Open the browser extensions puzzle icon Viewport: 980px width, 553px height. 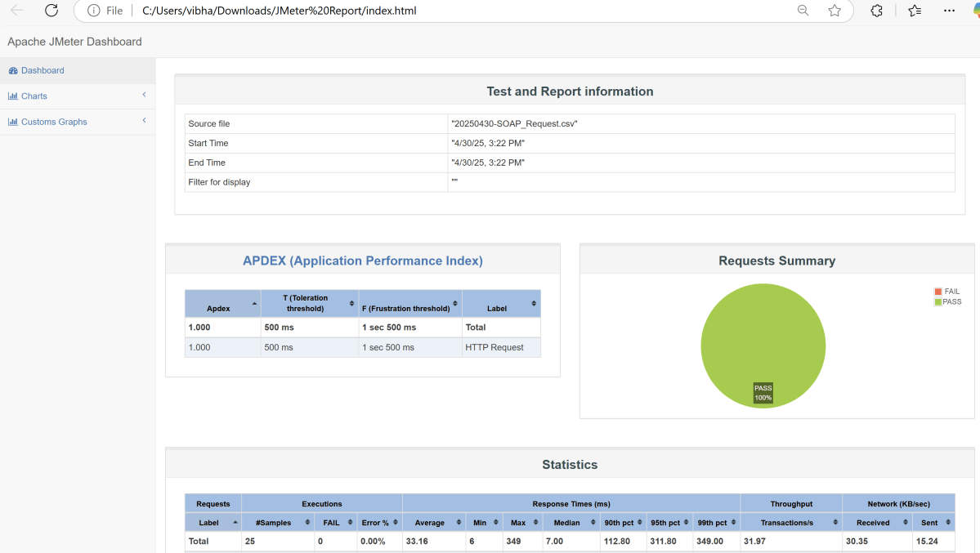pyautogui.click(x=877, y=11)
